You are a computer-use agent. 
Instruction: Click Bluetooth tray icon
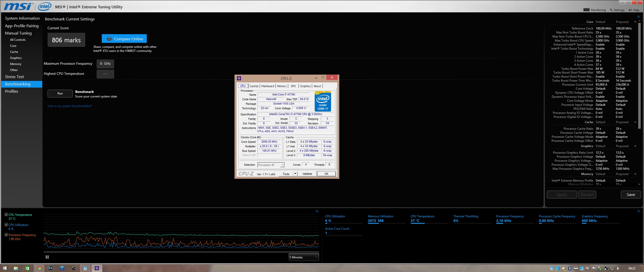coord(570,268)
